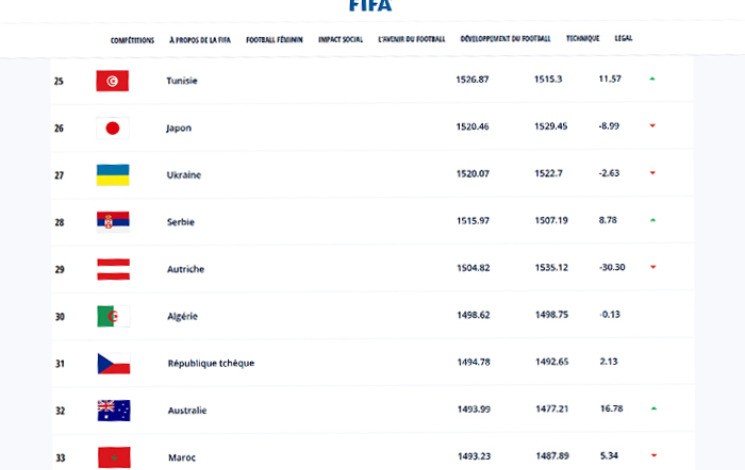This screenshot has width=745, height=470.
Task: Select the Austria flag icon
Action: tap(112, 268)
